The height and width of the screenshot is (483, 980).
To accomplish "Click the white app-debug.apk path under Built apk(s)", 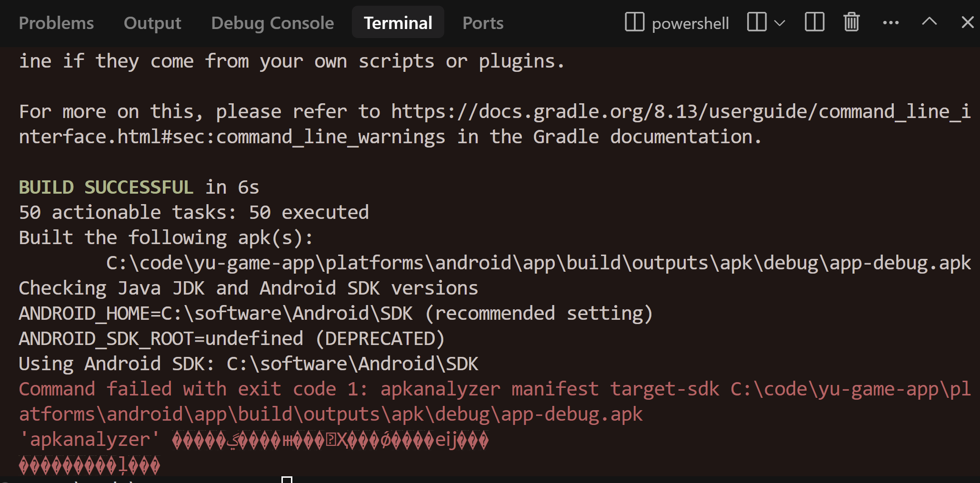I will click(538, 263).
